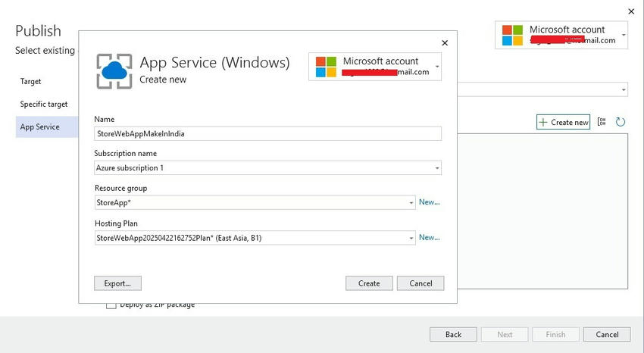Toggle the resource grouping view icon
Image resolution: width=644 pixels, height=353 pixels.
coord(602,121)
